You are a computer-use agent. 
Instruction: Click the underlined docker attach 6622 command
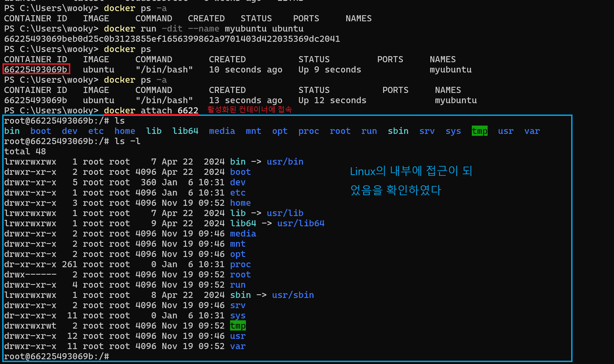pos(151,110)
